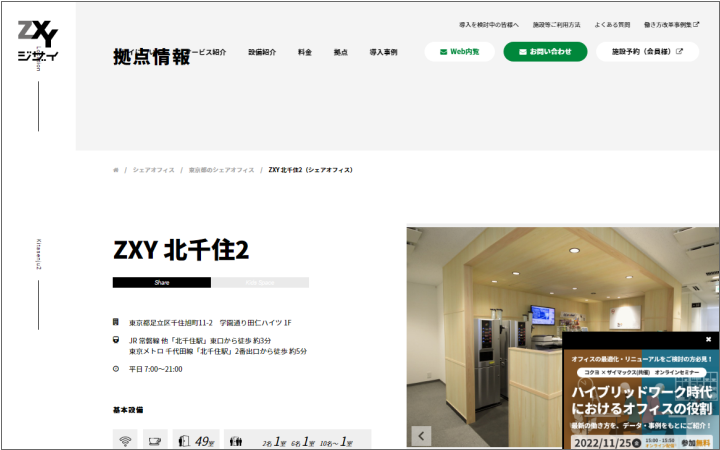The image size is (720, 450).
Task: Open 働き方改革事例集 external link
Action: pyautogui.click(x=671, y=25)
